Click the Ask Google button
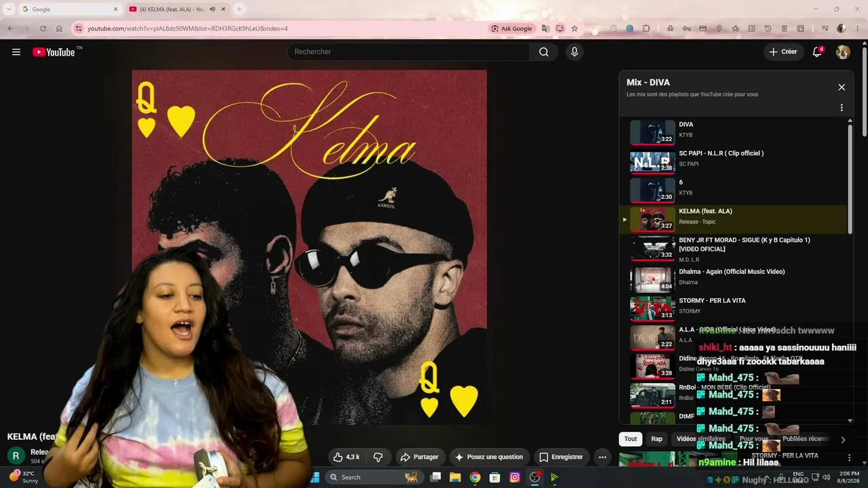 (x=511, y=28)
